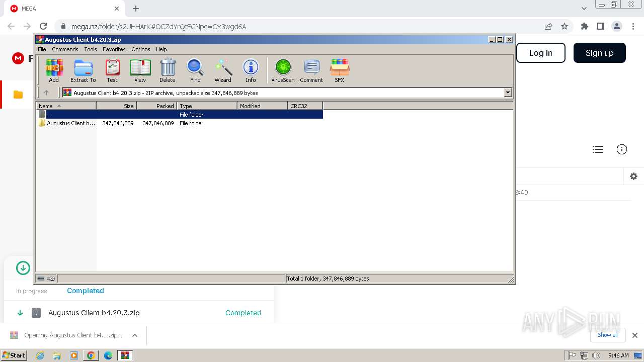Switch to the Completed transfers tab
Viewport: 644px width, 362px height.
86,291
